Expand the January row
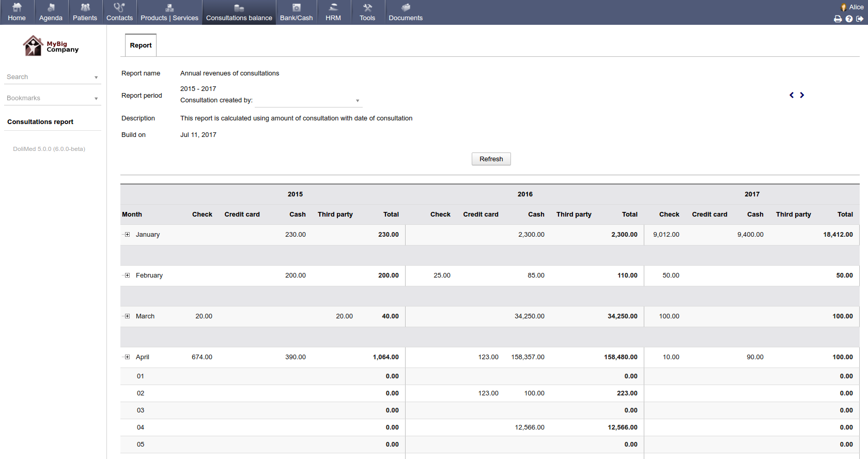 pos(127,235)
